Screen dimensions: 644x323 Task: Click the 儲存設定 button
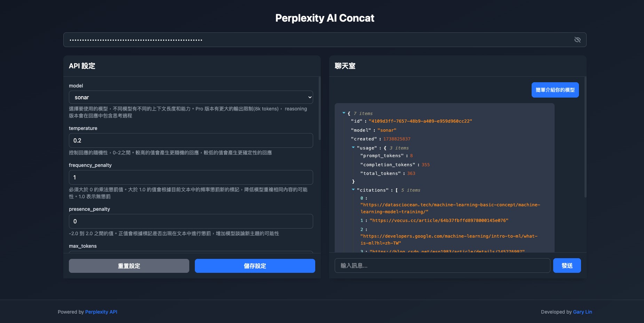coord(254,266)
